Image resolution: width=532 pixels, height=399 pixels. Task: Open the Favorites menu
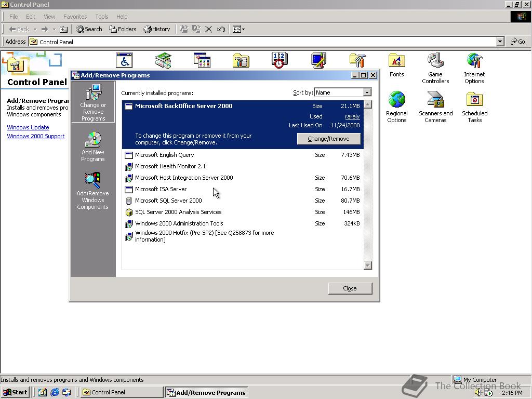click(75, 17)
